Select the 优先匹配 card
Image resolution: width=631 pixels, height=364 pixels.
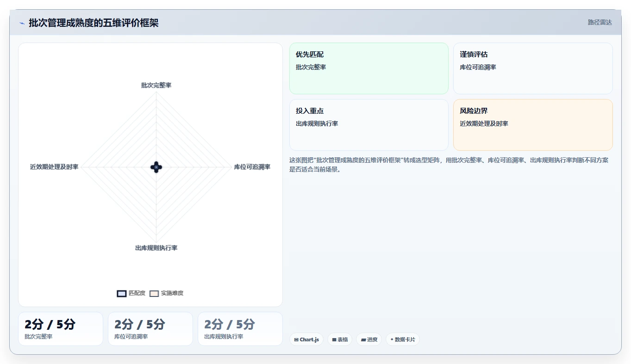(369, 68)
